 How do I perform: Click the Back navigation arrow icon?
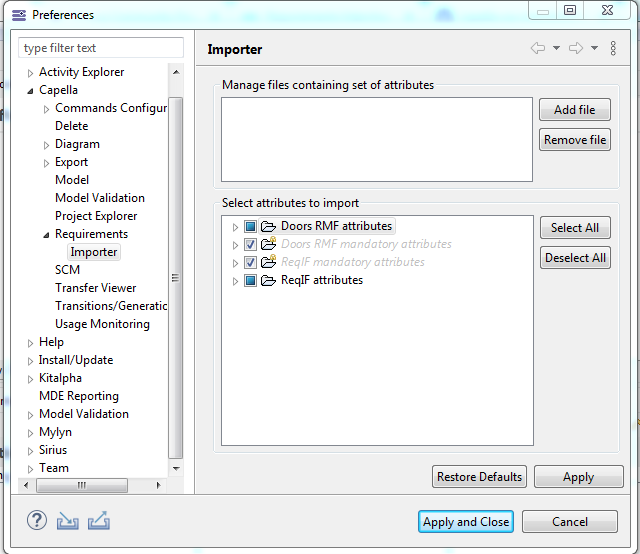click(x=538, y=48)
